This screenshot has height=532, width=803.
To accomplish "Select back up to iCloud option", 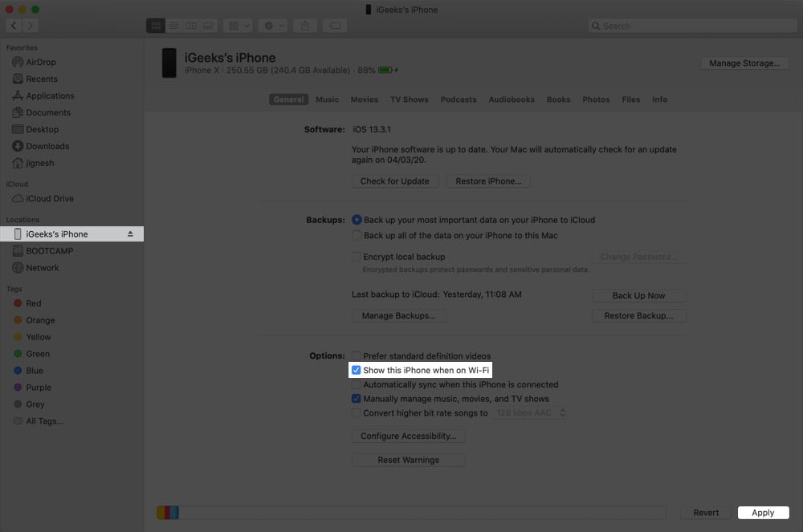I will pos(357,220).
